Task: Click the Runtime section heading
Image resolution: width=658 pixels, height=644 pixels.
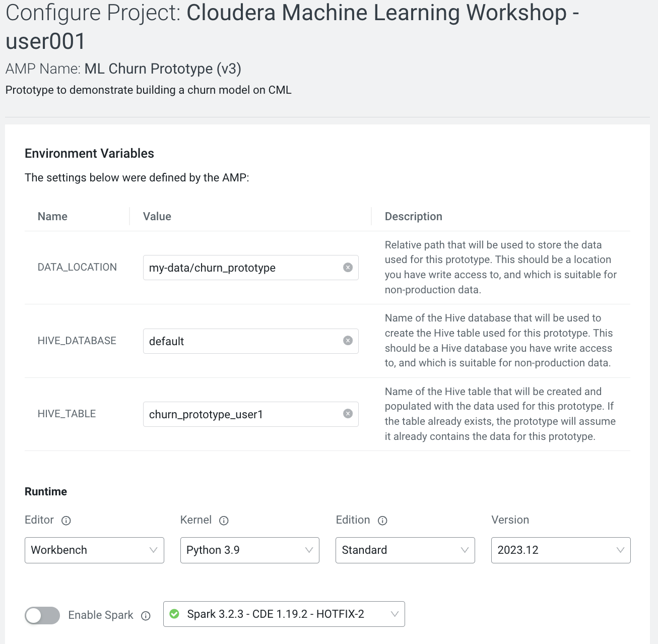Action: click(x=46, y=491)
